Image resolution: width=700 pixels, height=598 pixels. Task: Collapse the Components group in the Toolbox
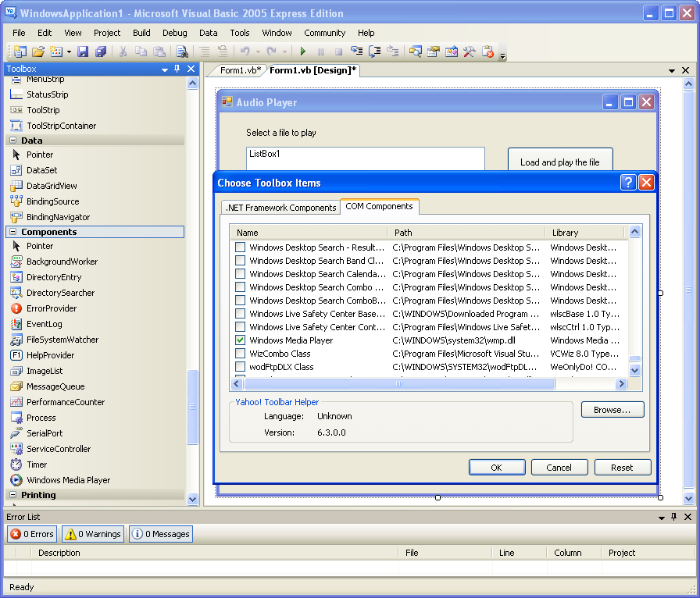click(13, 232)
